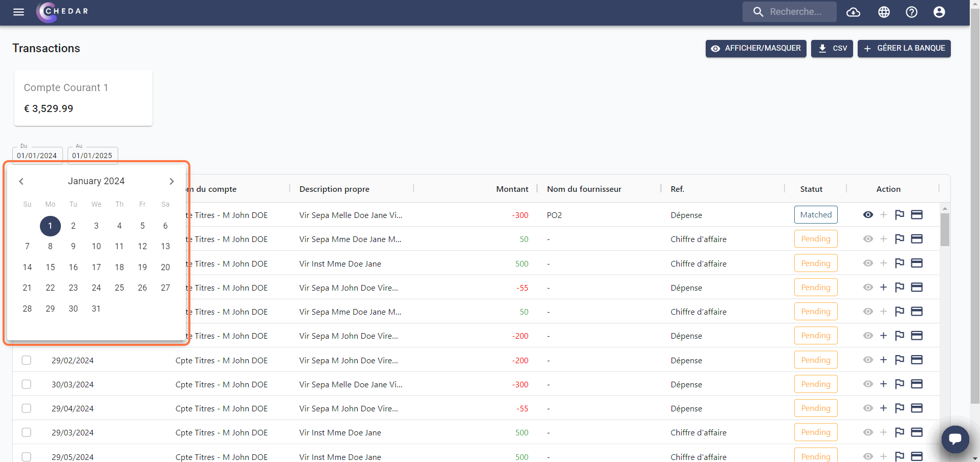Download transactions with the CSV button
Image resolution: width=980 pixels, height=462 pixels.
832,49
